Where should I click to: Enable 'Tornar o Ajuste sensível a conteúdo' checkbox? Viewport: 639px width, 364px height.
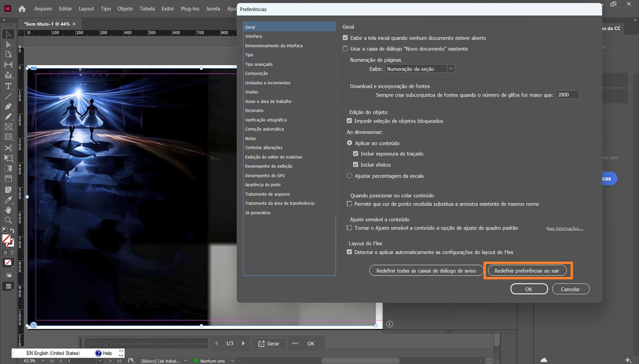[349, 228]
